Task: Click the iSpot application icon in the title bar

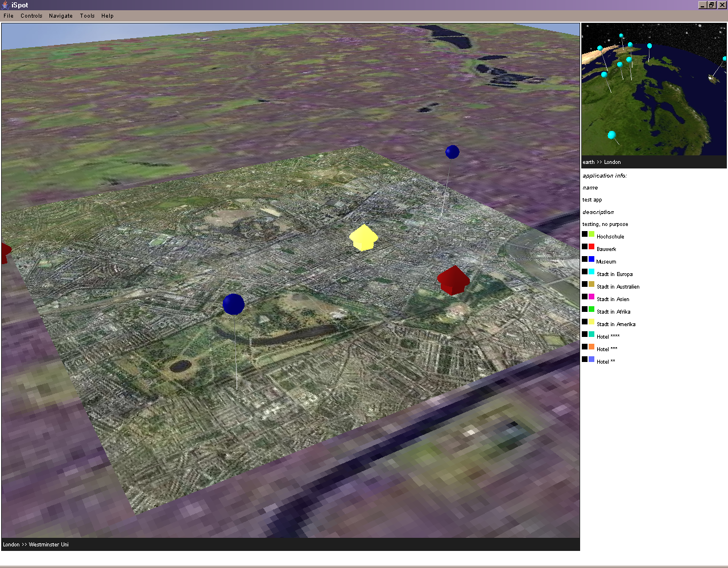Action: [x=5, y=5]
